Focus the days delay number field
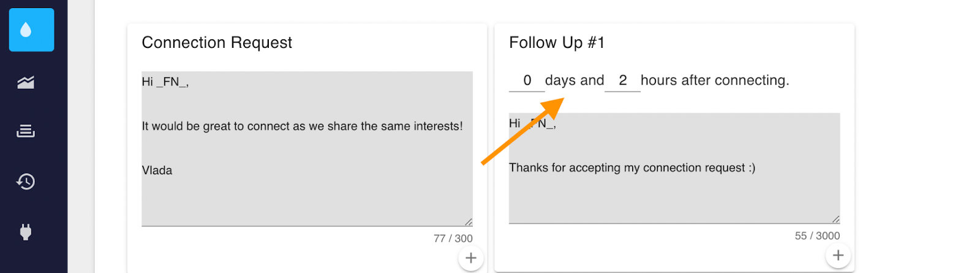 (527, 80)
